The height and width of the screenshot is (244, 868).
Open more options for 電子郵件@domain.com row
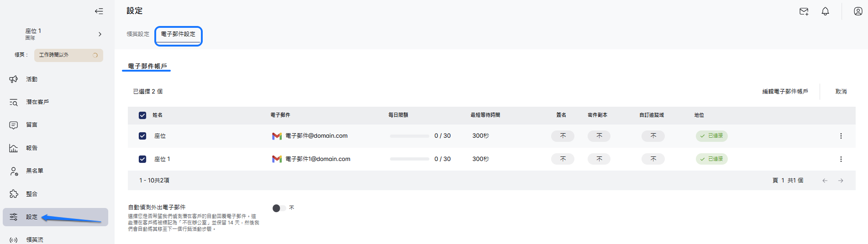click(x=841, y=136)
